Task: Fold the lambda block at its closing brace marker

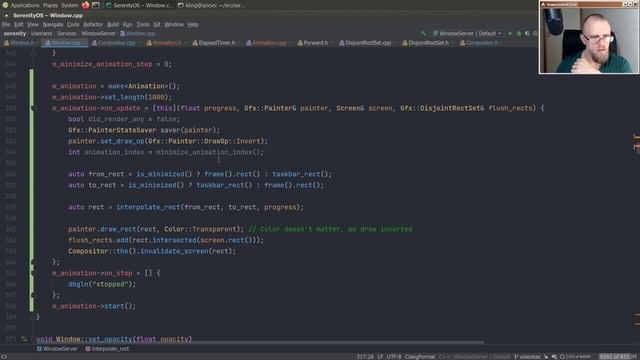Action: click(32, 262)
